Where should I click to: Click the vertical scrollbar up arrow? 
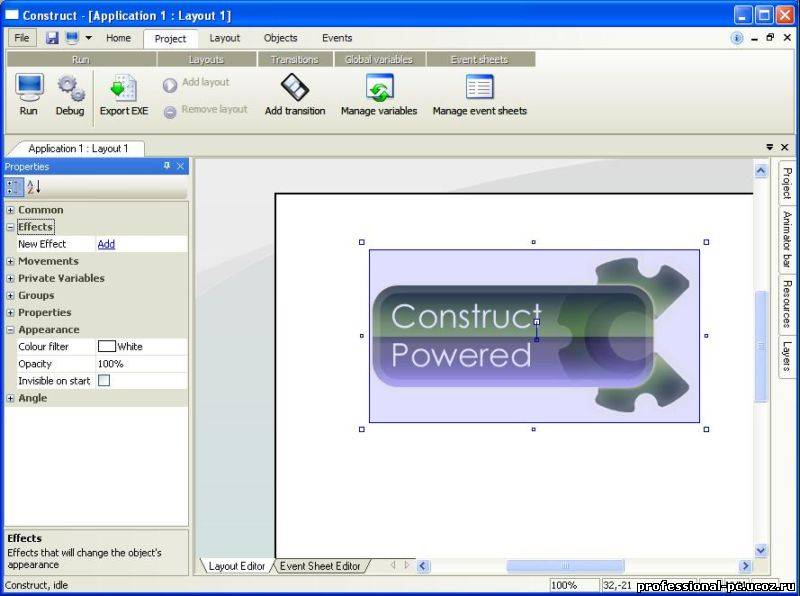point(761,170)
